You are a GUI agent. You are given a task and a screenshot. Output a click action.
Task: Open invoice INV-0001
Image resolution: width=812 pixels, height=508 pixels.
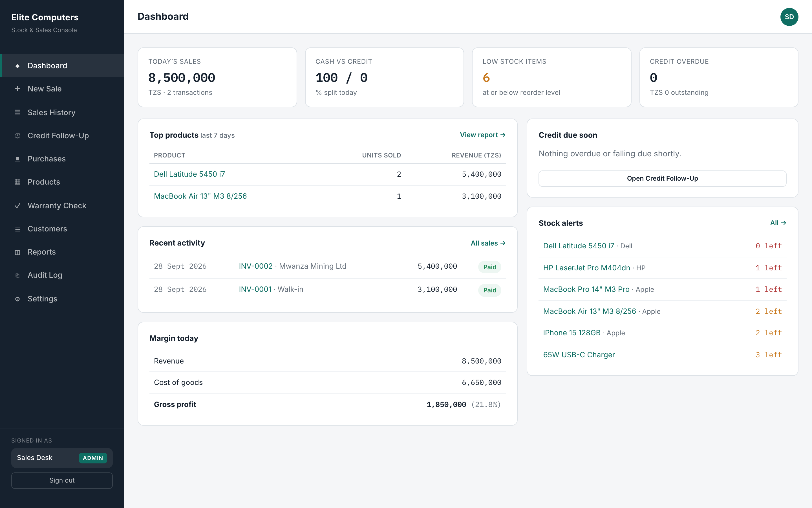click(255, 289)
